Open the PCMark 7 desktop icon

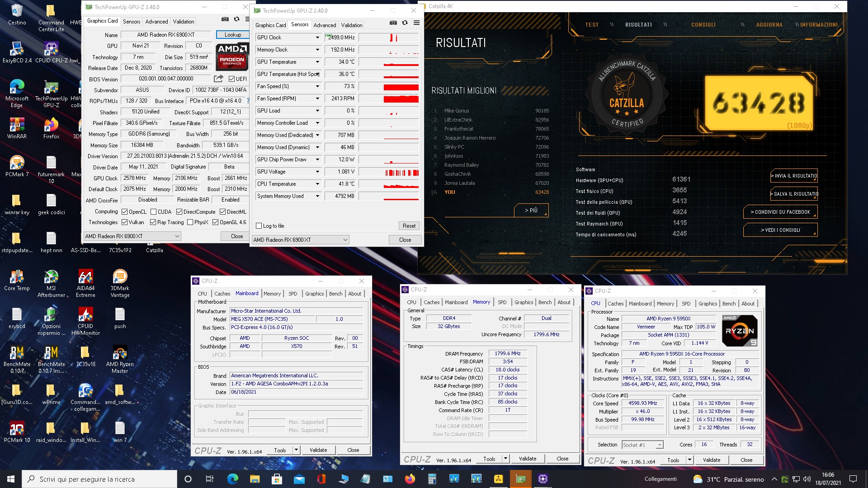(17, 166)
